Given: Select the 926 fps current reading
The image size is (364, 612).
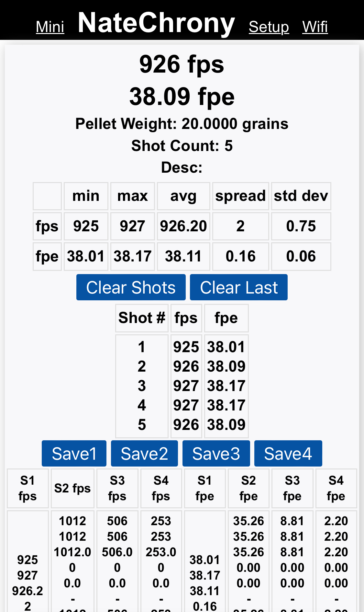Looking at the screenshot, I should (x=182, y=64).
